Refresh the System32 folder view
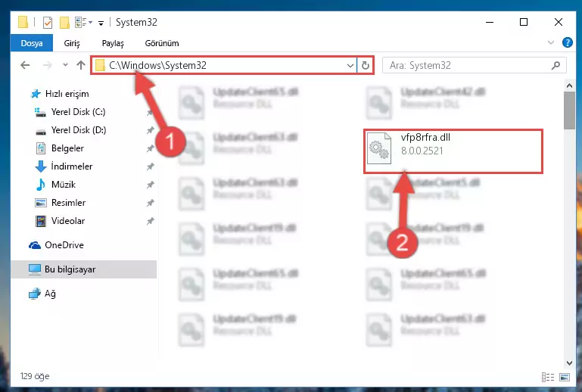The width and height of the screenshot is (582, 392). coord(366,66)
